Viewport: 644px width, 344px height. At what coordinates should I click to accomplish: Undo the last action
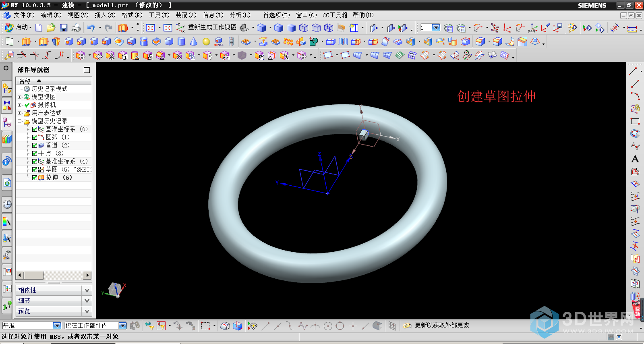point(91,28)
